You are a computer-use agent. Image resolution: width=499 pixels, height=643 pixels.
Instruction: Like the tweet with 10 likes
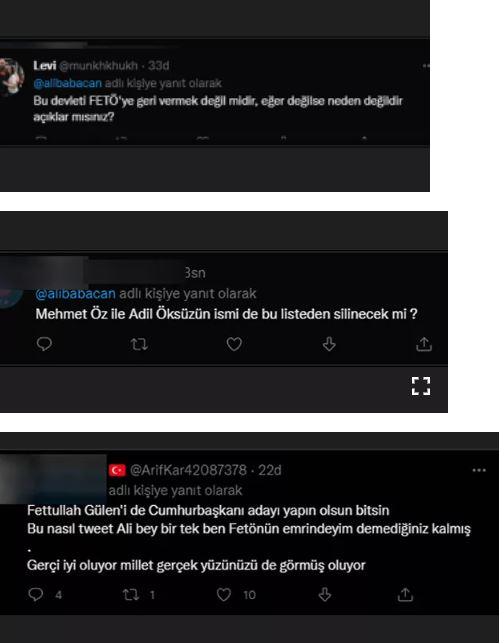coord(224,595)
